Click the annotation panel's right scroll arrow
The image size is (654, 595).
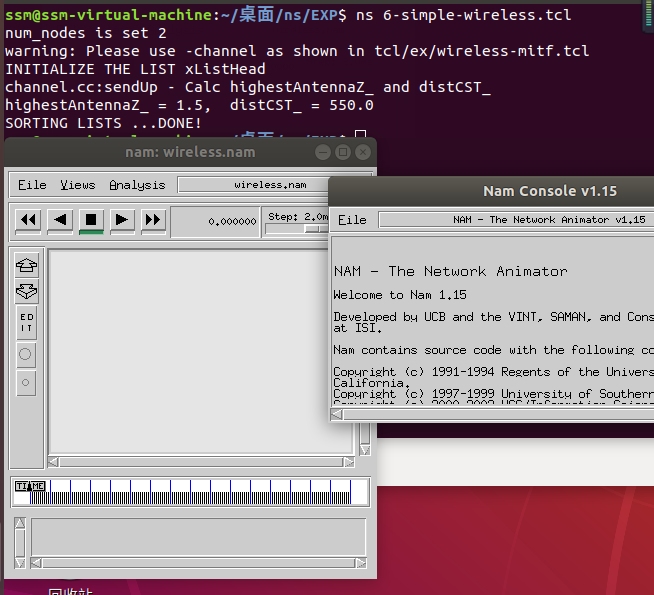(x=361, y=563)
